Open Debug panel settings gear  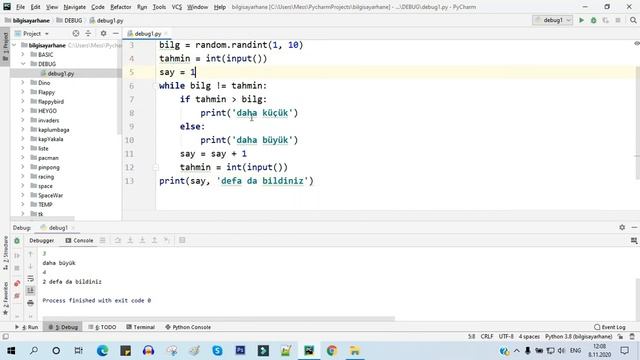tap(622, 227)
